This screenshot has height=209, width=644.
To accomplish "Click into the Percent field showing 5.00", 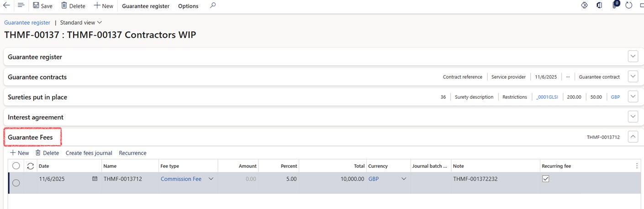I will pyautogui.click(x=279, y=179).
